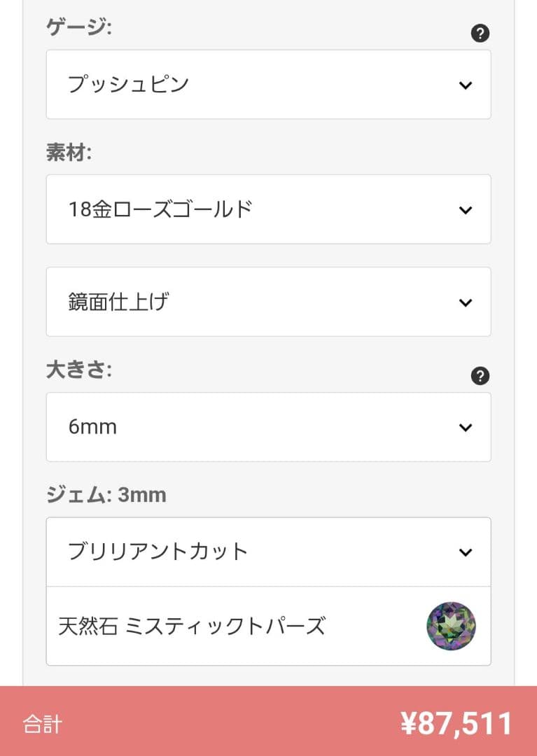Click the mystic topaz gem thumbnail
Screen dimensions: 537x756
point(452,626)
